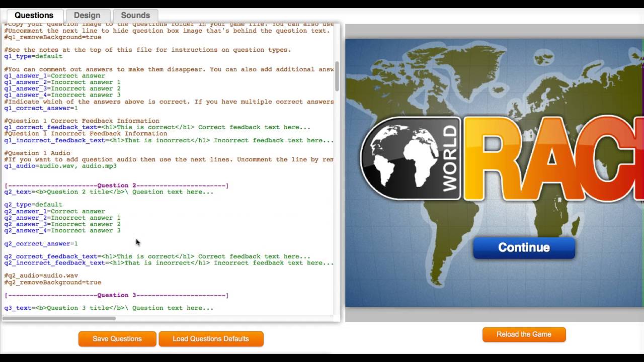Click the horizontal scrollbar thumb of the editor
This screenshot has height=362, width=644.
59,318
